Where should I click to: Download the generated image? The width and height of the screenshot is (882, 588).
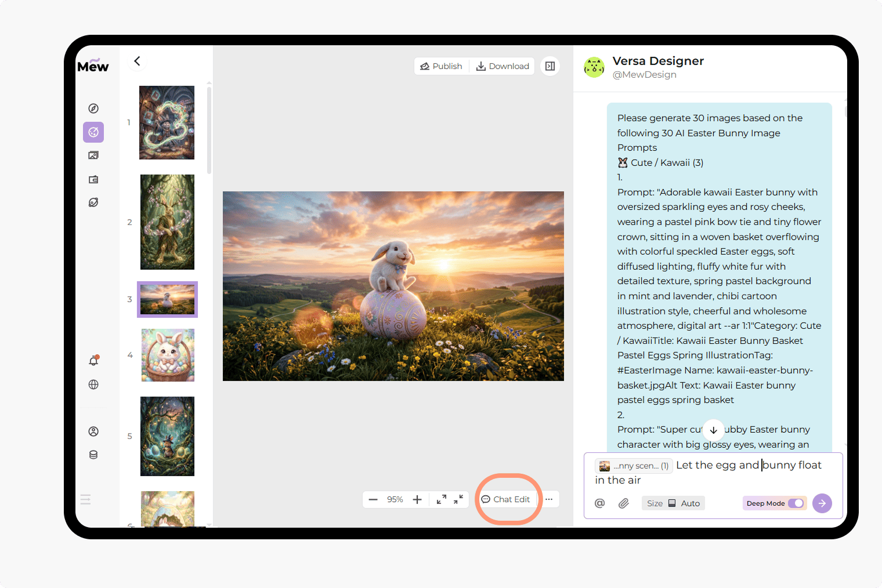(502, 66)
